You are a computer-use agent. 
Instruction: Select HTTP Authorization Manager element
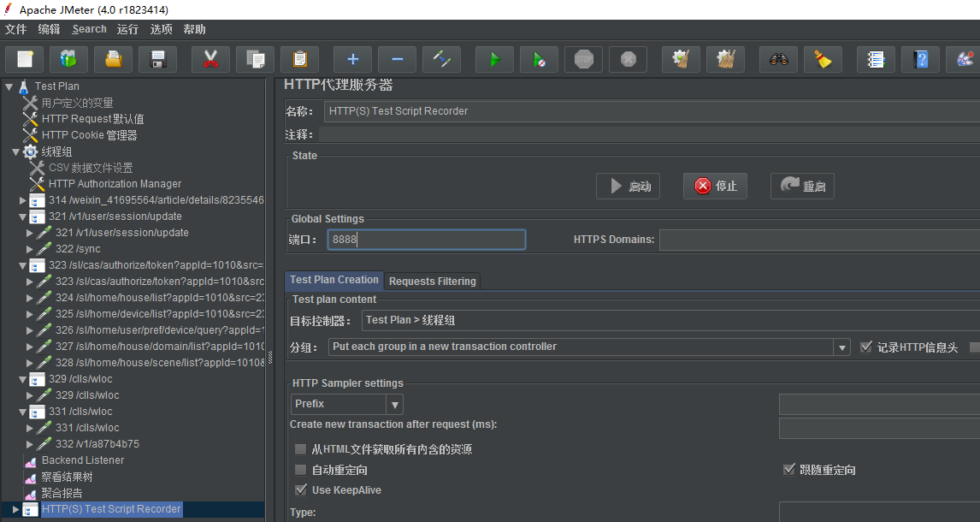click(115, 184)
